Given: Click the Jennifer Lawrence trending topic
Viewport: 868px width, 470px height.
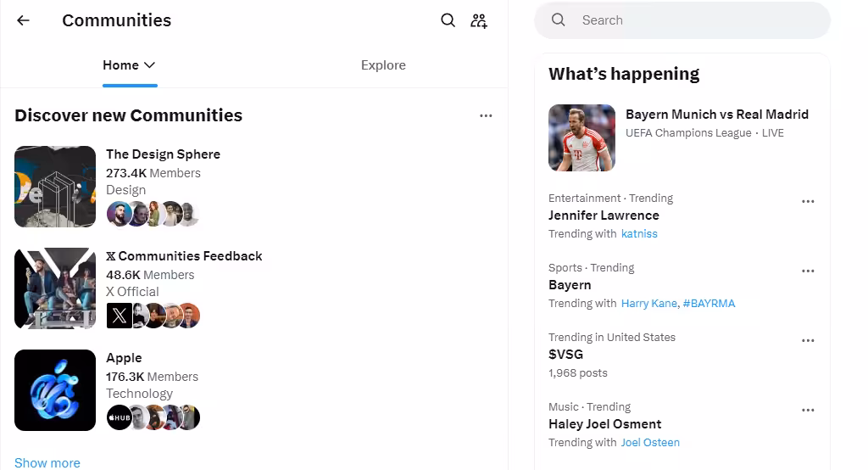Looking at the screenshot, I should pos(604,215).
